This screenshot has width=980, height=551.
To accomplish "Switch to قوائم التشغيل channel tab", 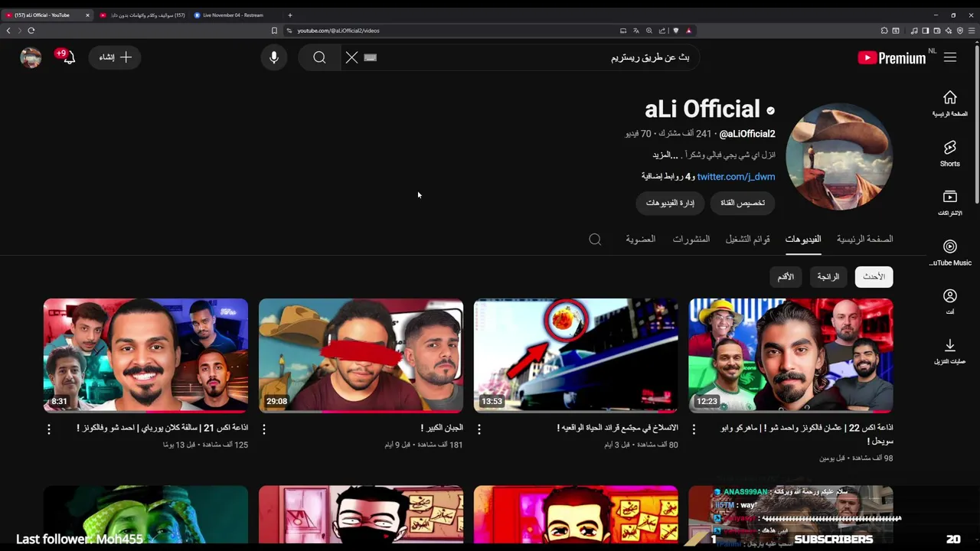I will (x=748, y=239).
